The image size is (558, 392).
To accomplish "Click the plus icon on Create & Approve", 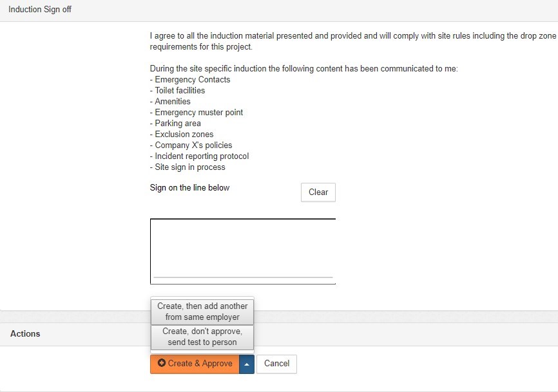I will (x=162, y=363).
